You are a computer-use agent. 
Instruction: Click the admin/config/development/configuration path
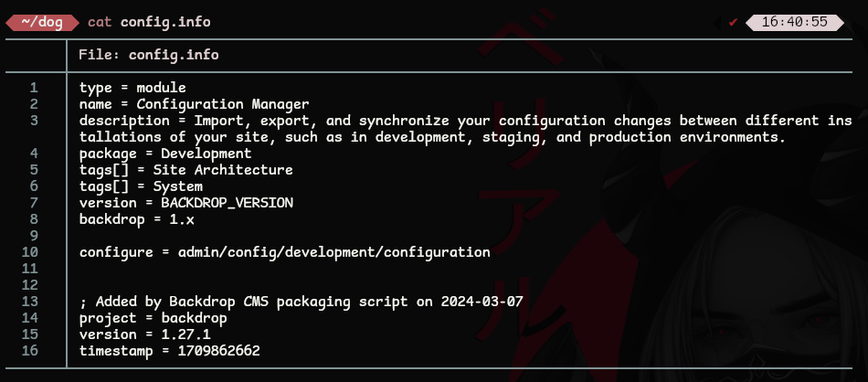333,252
